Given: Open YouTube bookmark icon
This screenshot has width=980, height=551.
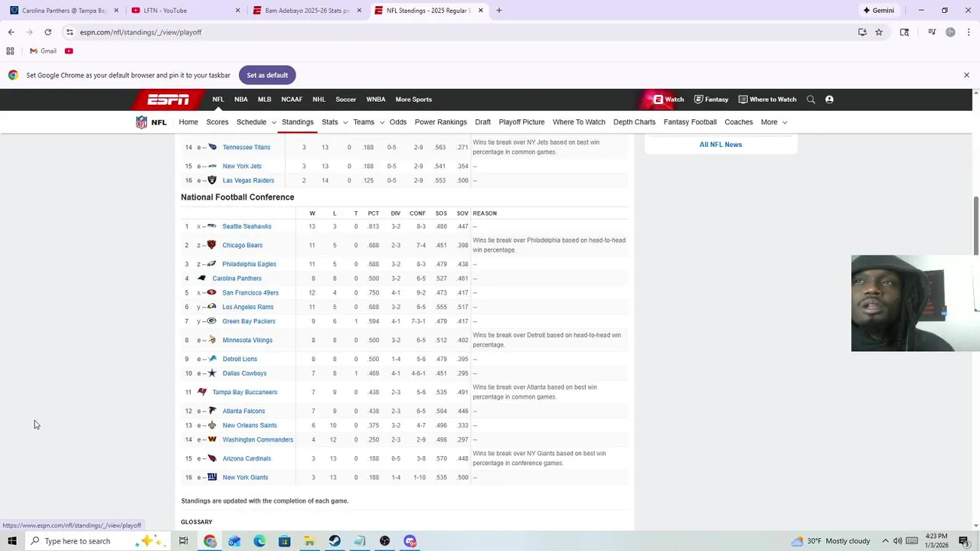Looking at the screenshot, I should tap(69, 51).
